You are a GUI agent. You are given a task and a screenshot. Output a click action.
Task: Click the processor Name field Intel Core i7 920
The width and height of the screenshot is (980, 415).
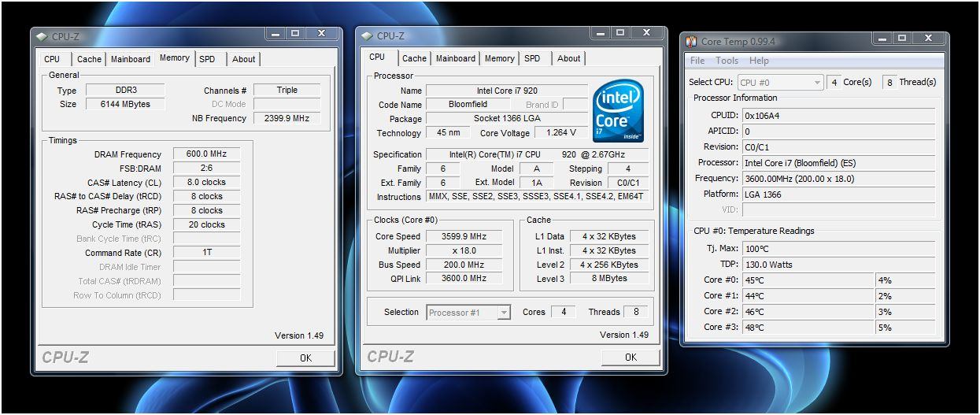(x=507, y=91)
